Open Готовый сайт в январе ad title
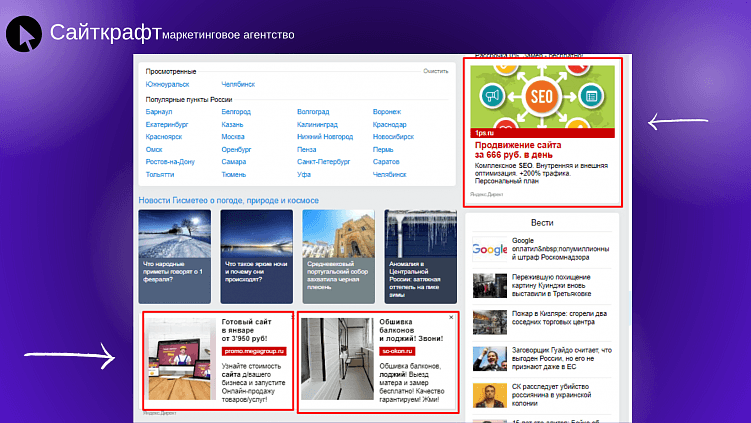Screen dimensions: 751x423 tap(246, 330)
